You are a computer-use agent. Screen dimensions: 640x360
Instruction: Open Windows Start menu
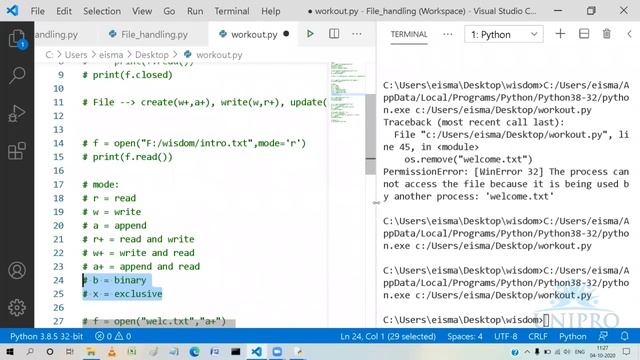(x=9, y=352)
